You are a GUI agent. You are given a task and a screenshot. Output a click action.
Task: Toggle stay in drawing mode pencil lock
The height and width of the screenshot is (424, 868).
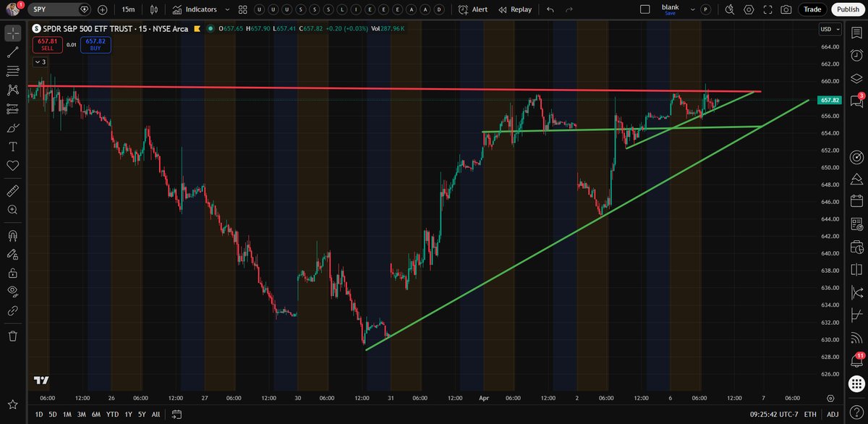tap(12, 254)
